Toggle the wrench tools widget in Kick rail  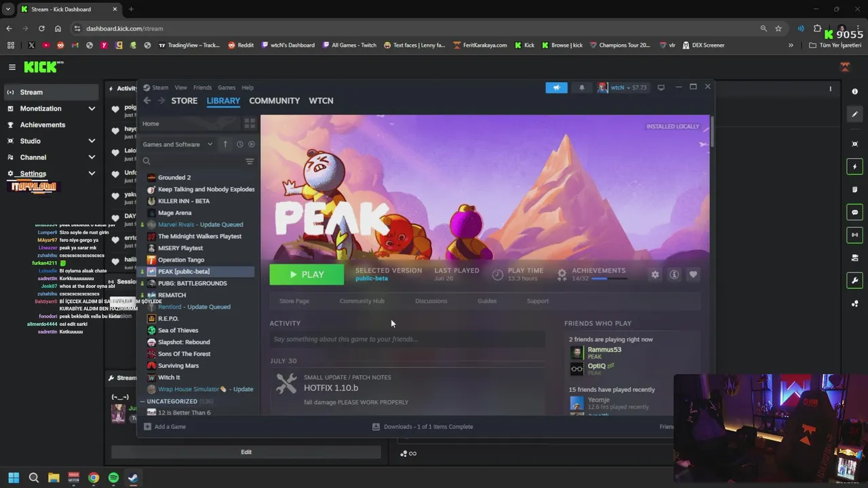pyautogui.click(x=855, y=281)
